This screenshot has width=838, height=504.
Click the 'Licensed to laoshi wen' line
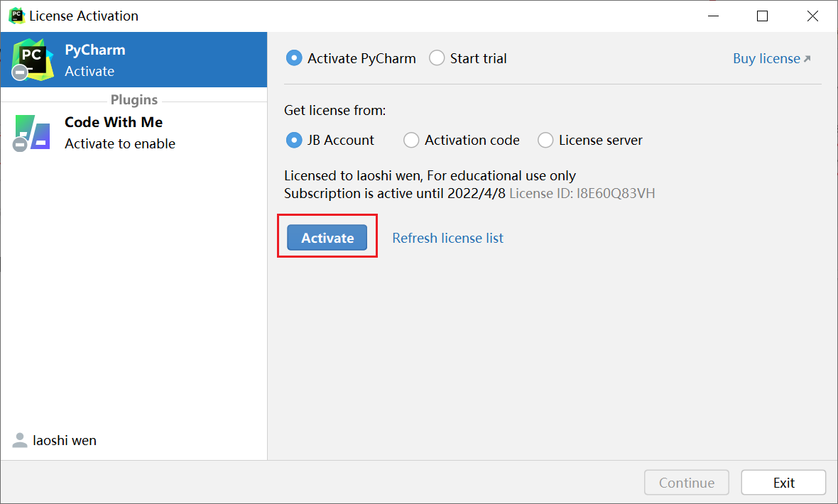430,175
